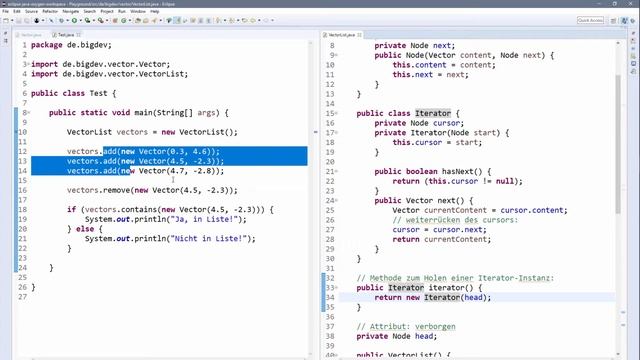Open the Help menu

pos(154,11)
